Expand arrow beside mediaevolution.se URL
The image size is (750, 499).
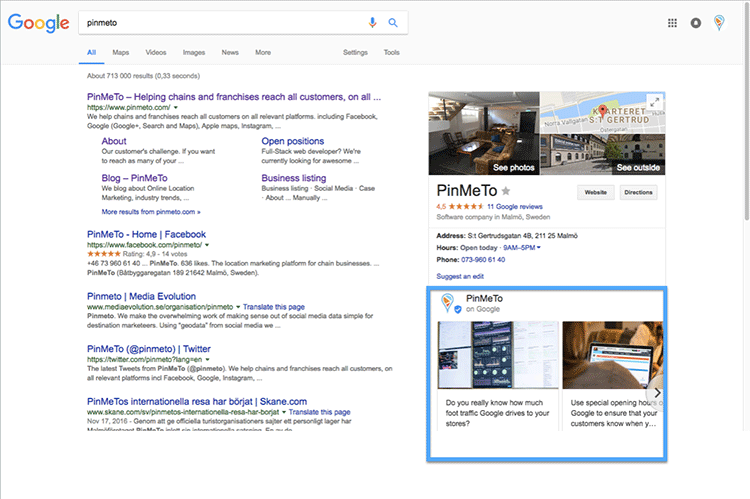(x=238, y=307)
